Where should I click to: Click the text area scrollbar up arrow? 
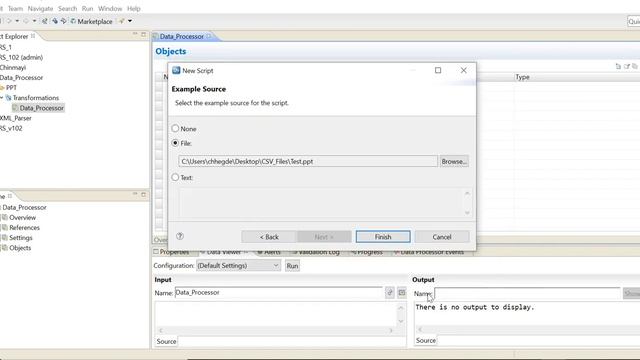tap(467, 193)
